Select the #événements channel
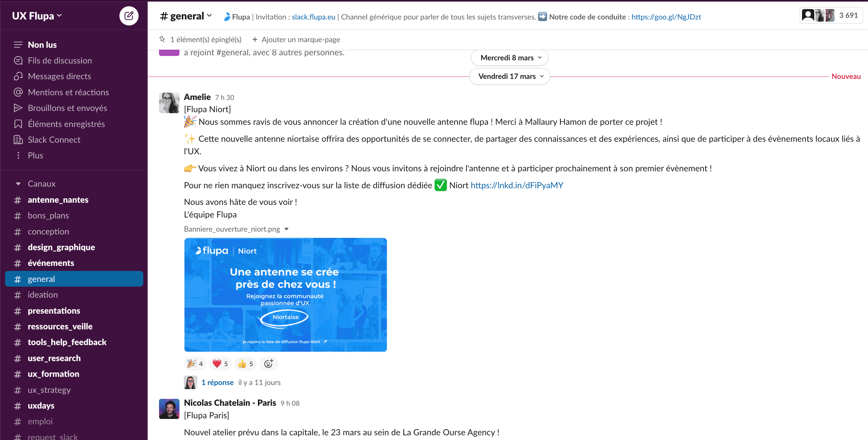Viewport: 868px width, 440px height. click(x=51, y=262)
